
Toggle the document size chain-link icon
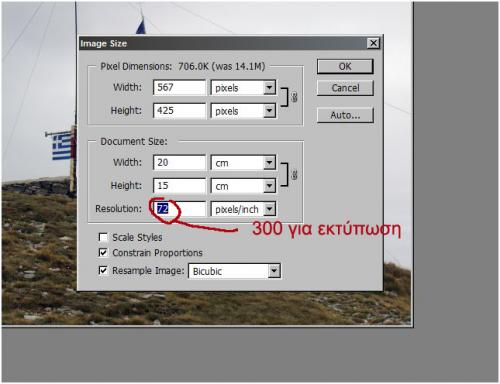click(x=294, y=175)
